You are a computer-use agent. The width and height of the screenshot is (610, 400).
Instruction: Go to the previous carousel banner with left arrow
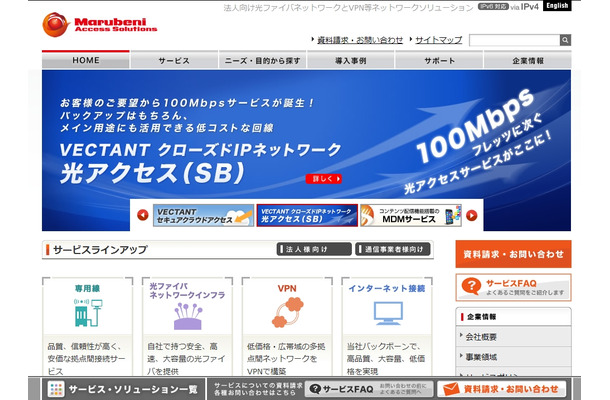coord(143,215)
